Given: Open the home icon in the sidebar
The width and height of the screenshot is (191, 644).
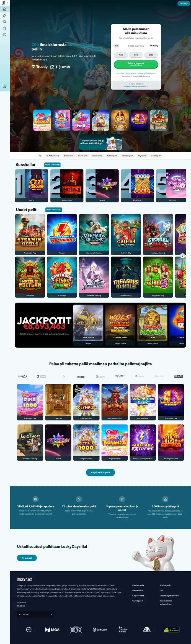Looking at the screenshot, I should tap(4, 9).
